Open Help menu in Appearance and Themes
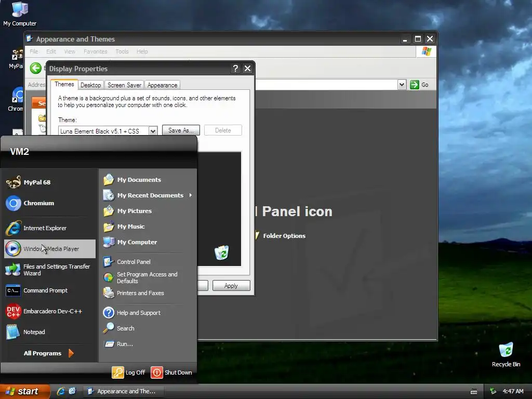The image size is (532, 399). pyautogui.click(x=142, y=51)
